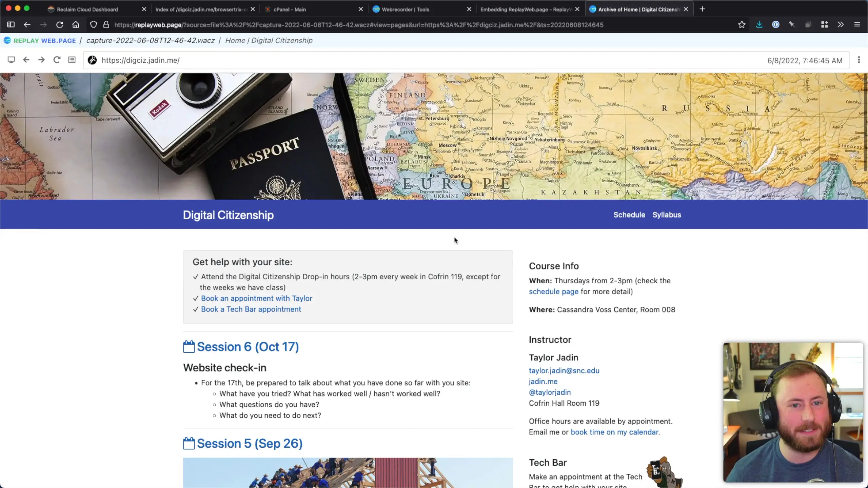Click the schedule page link

[554, 292]
